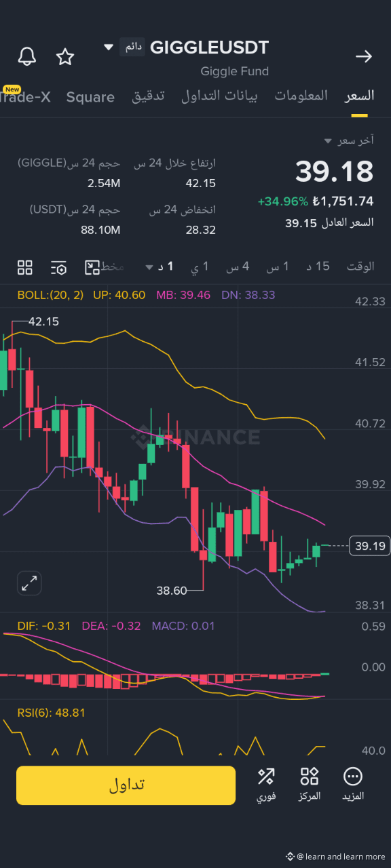Switch to the المعلومات info tab
Image resolution: width=391 pixels, height=868 pixels.
pyautogui.click(x=301, y=96)
